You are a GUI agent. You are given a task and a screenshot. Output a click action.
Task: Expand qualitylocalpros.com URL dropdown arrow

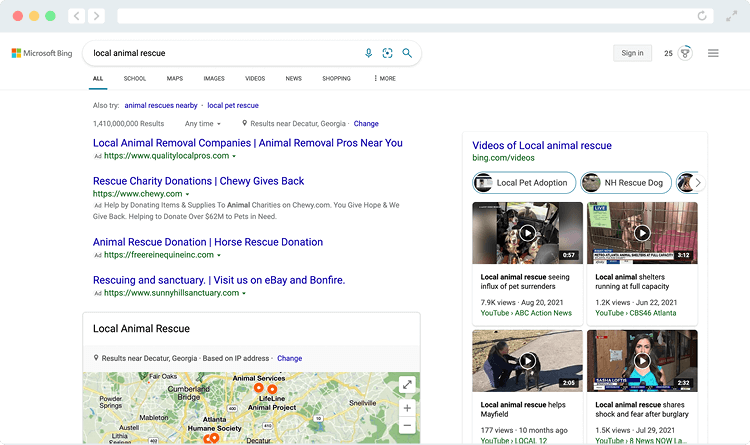coord(234,156)
